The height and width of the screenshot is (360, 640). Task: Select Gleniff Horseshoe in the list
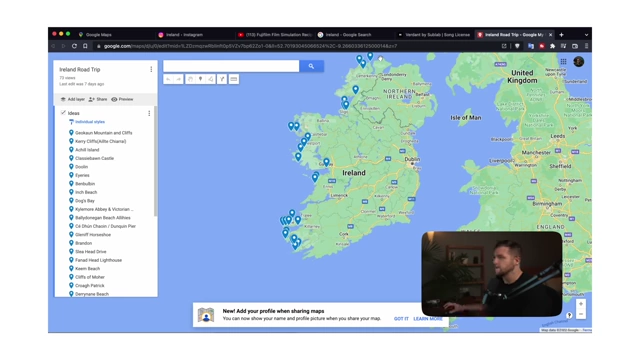click(x=93, y=235)
